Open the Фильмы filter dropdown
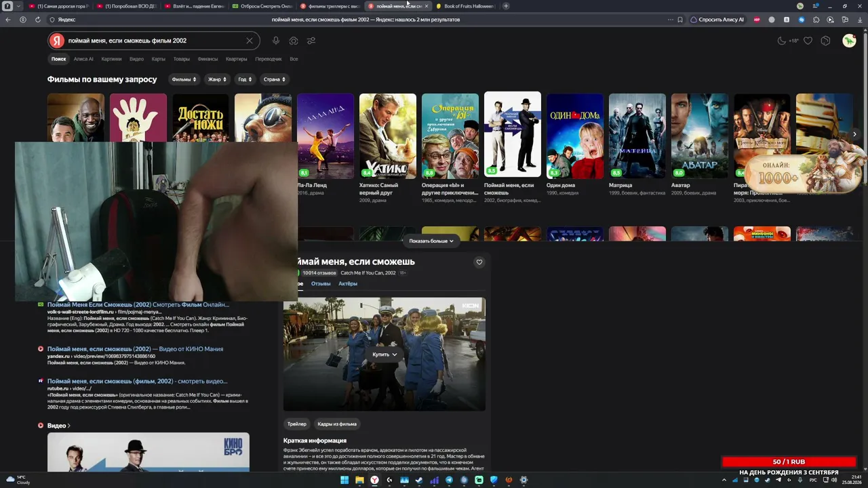 [x=184, y=79]
